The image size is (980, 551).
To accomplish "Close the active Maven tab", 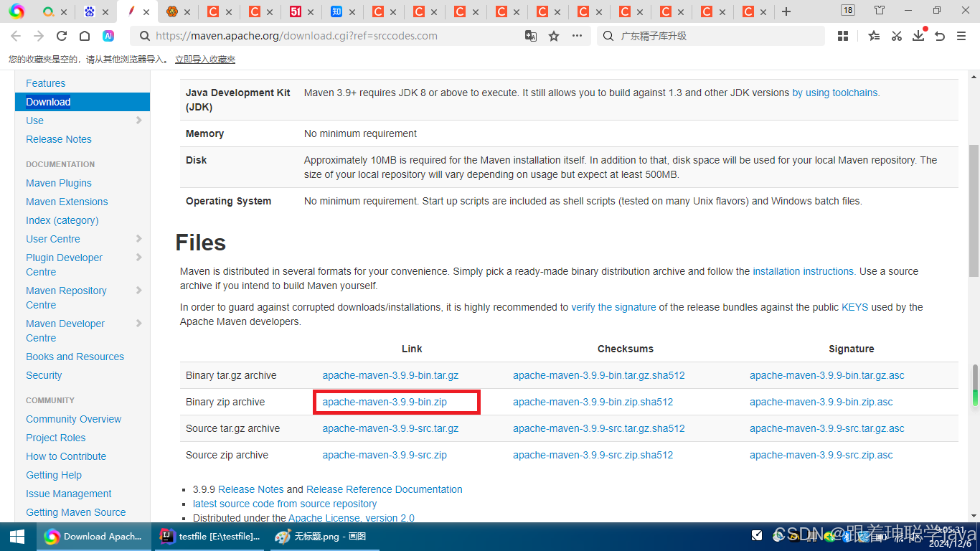I will [146, 12].
